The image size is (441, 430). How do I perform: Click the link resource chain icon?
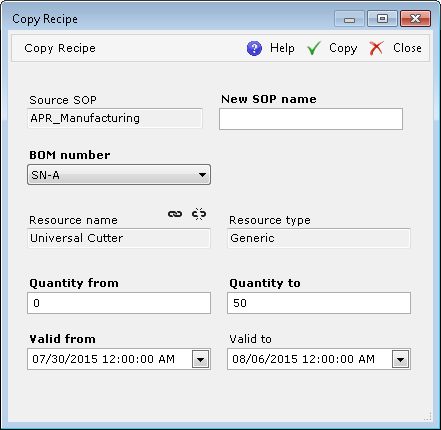(x=175, y=214)
